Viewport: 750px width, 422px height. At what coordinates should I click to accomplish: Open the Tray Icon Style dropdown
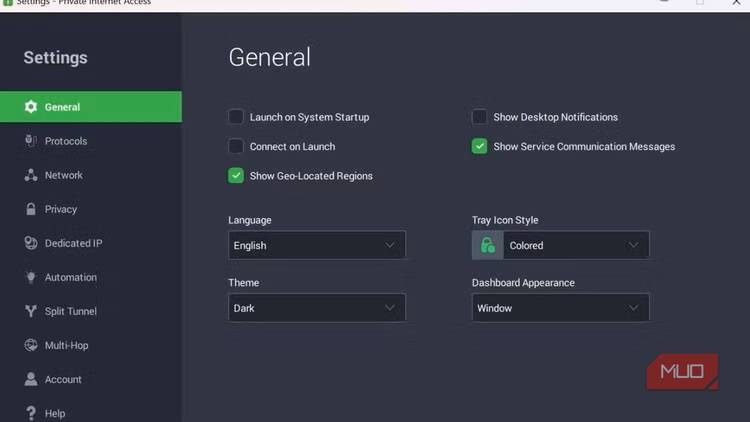[561, 245]
